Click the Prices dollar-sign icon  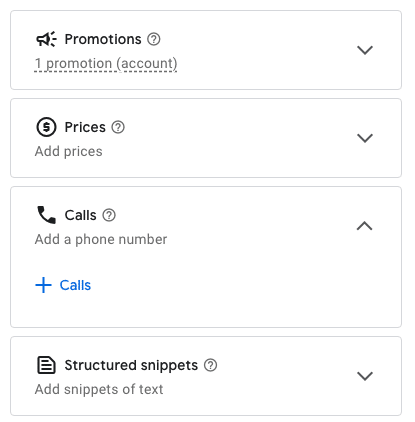click(x=46, y=127)
